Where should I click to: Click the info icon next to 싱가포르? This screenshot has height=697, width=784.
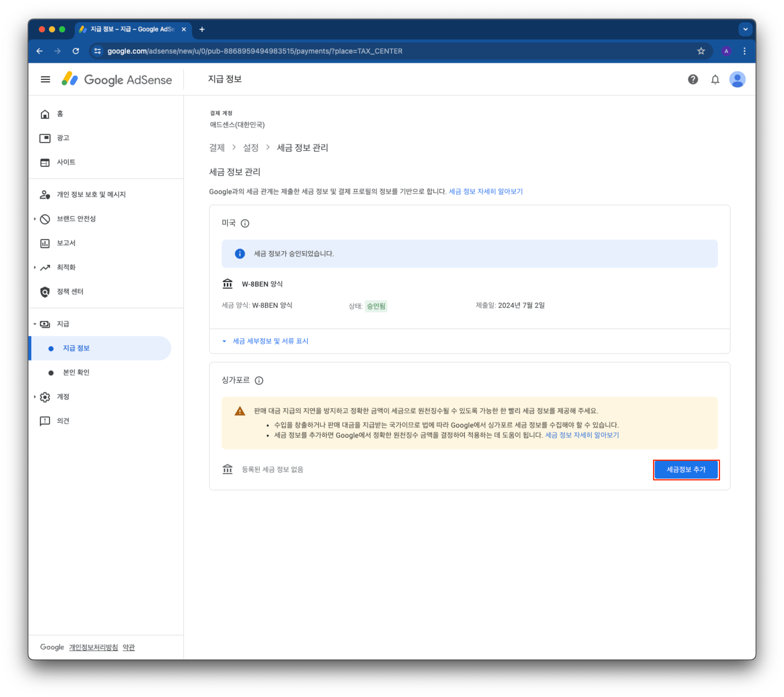(259, 380)
